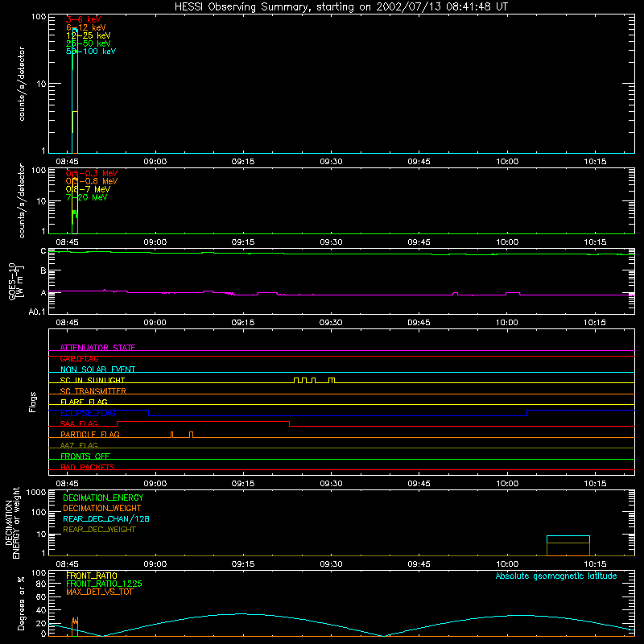Click the last SC_IN_SUNLIGHT pulse at 09:30
Viewport: 644px width, 644px height.
332,378
